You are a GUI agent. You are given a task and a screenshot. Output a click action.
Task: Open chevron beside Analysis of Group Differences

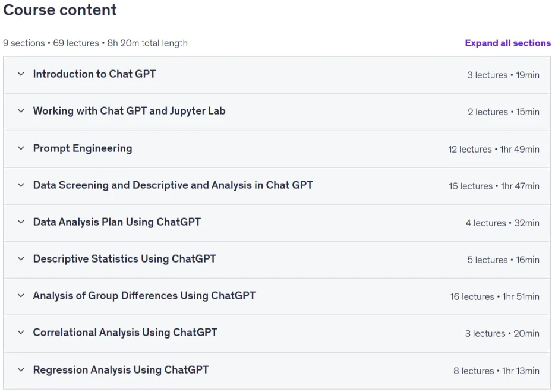21,295
